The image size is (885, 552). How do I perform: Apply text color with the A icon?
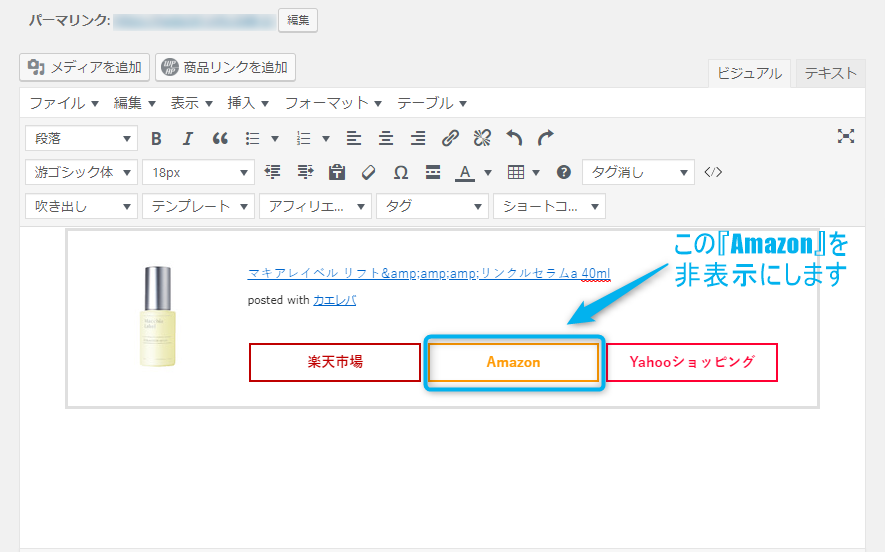click(x=465, y=172)
